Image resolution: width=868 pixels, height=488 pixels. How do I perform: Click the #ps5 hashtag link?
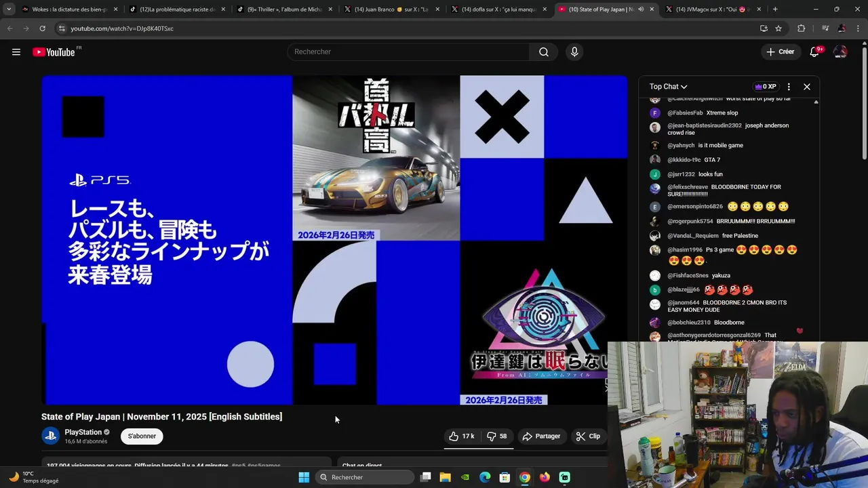(x=239, y=466)
